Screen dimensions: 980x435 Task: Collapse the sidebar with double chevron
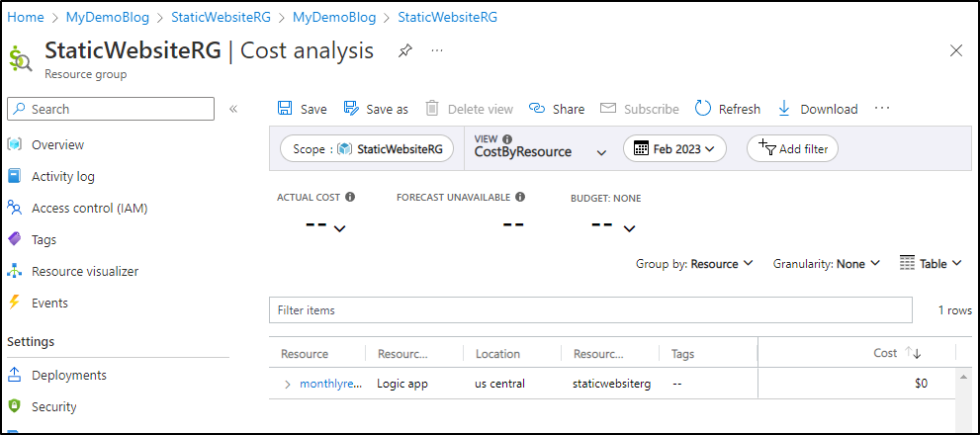pyautogui.click(x=233, y=109)
